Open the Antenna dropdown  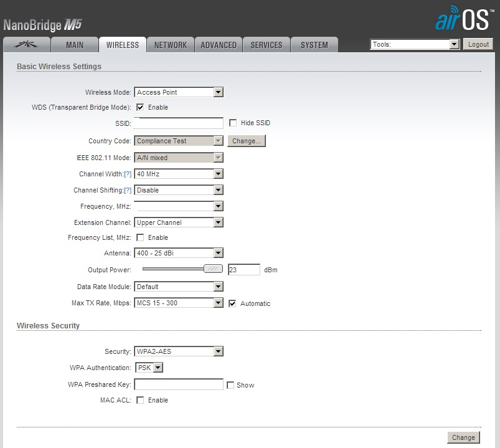179,253
